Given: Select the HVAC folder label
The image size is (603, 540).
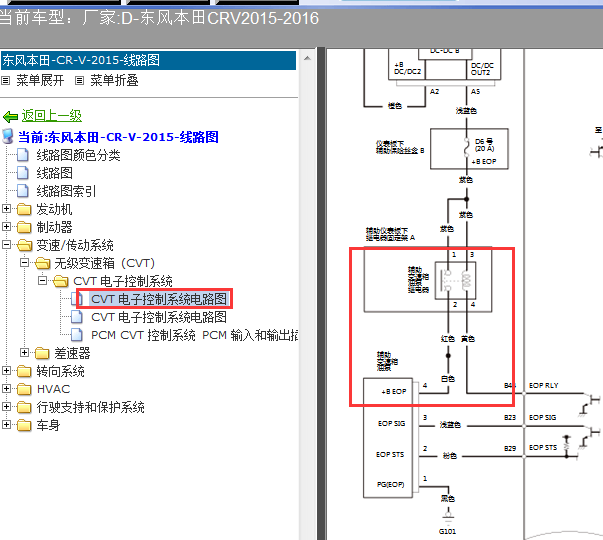Looking at the screenshot, I should coord(53,389).
